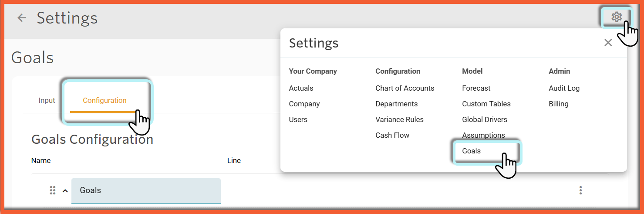The image size is (644, 214).
Task: Open Departments configuration
Action: point(397,104)
